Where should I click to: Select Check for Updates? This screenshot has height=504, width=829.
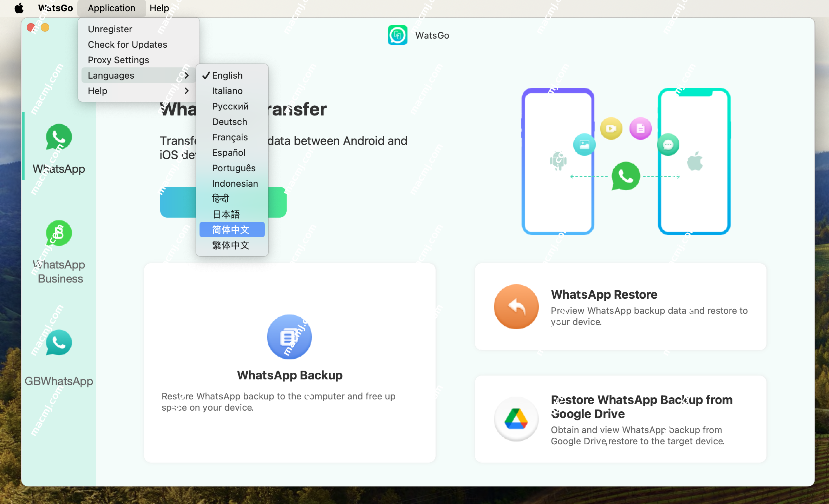[x=139, y=45]
